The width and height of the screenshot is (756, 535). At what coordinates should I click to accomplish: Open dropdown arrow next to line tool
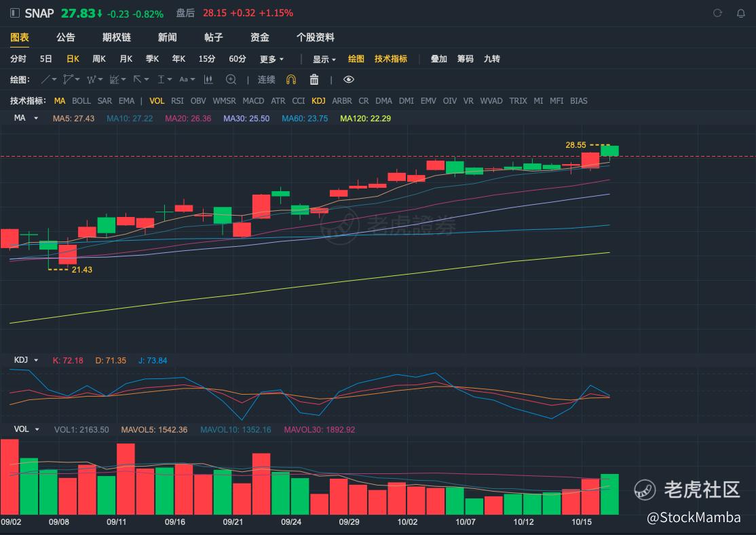click(54, 79)
